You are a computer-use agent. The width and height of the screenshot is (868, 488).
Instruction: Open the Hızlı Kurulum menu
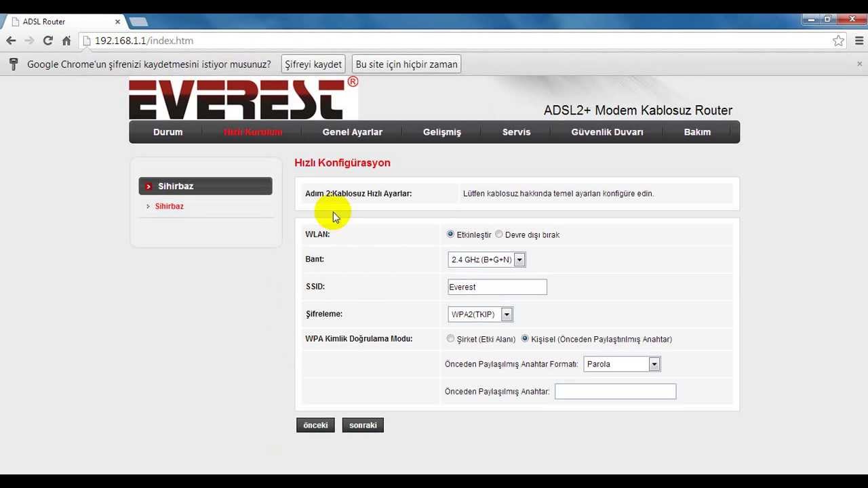click(x=253, y=132)
